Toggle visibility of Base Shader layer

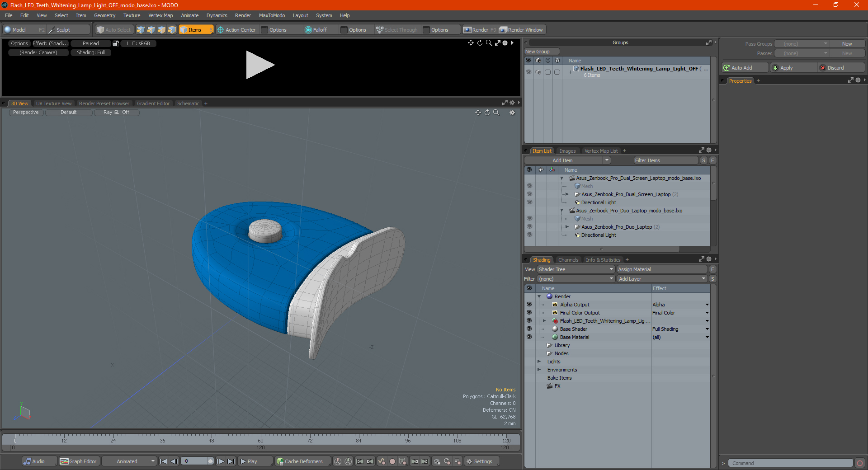pyautogui.click(x=529, y=329)
